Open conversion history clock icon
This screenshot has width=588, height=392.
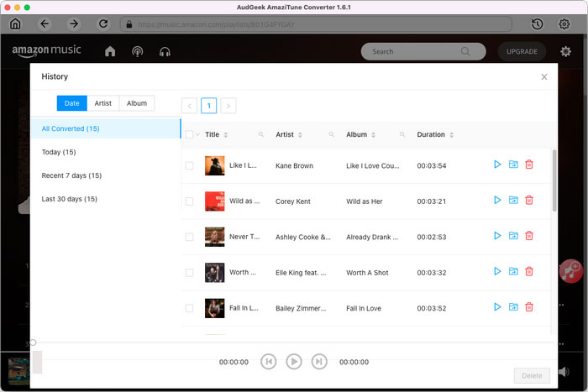[538, 24]
